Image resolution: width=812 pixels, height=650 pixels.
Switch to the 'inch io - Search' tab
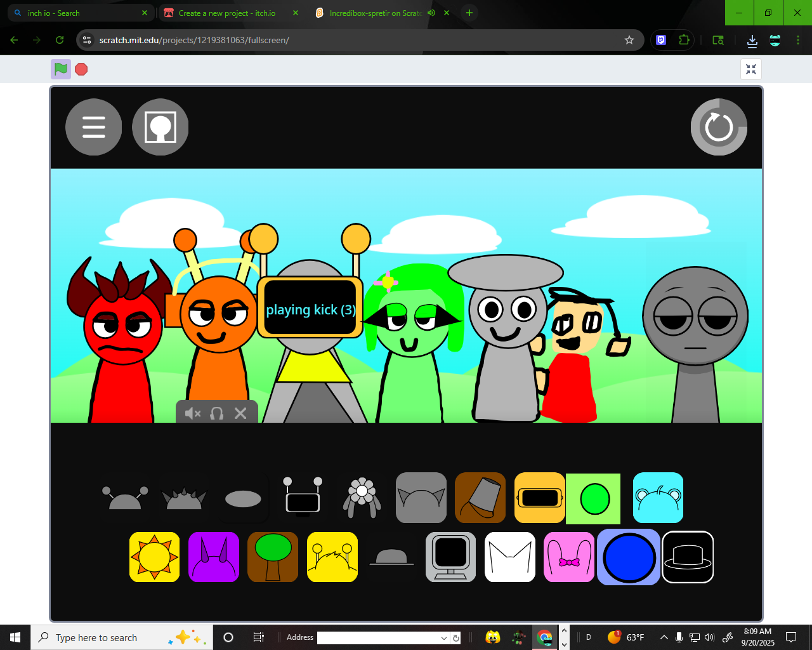pyautogui.click(x=79, y=13)
